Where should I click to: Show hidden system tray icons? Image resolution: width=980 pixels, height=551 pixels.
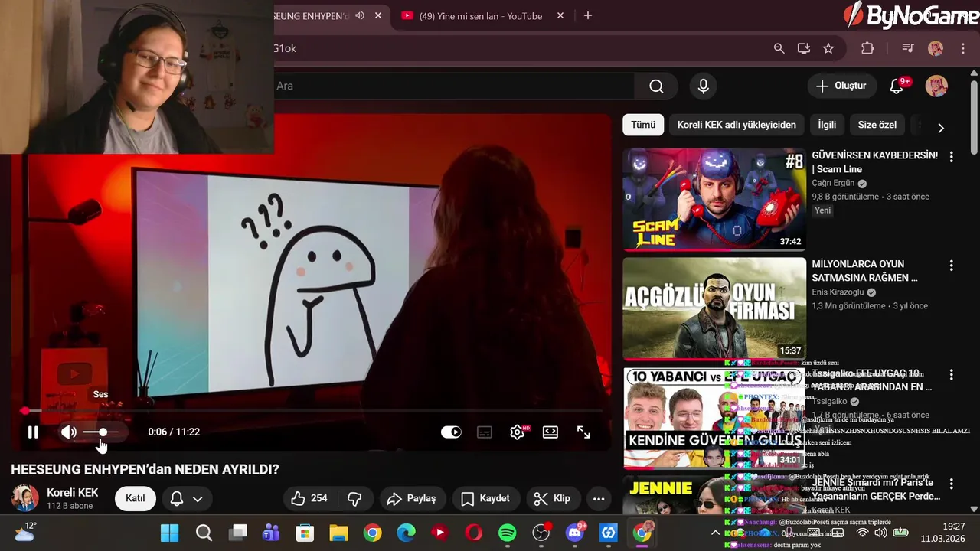pos(715,533)
